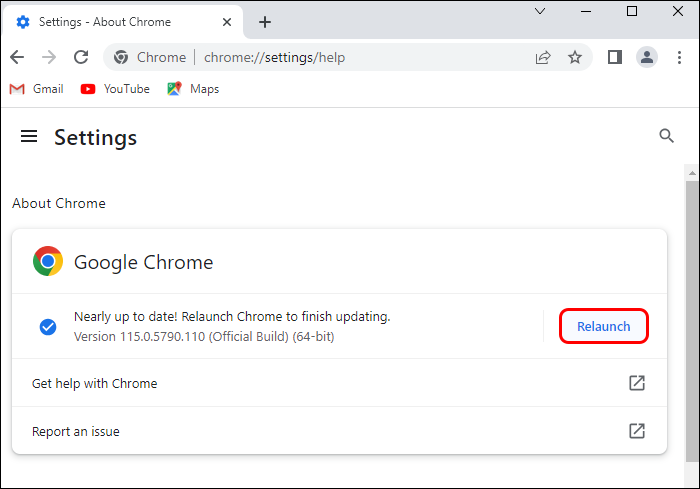Open the profile avatar menu

point(647,57)
